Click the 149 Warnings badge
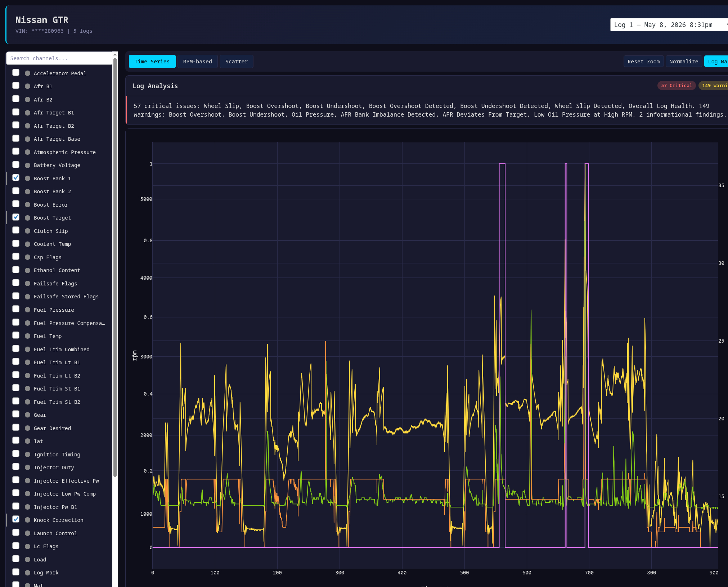This screenshot has width=728, height=587. 713,86
